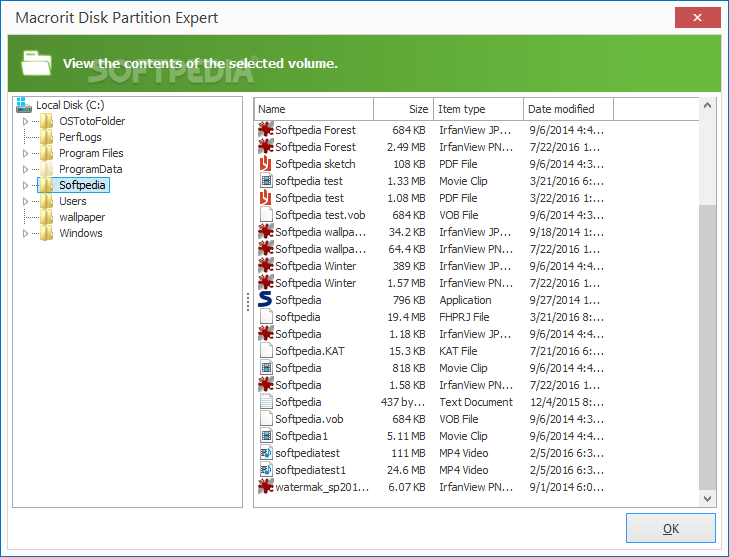729x557 pixels.
Task: Sort by the Date modified column header
Action: pyautogui.click(x=568, y=109)
